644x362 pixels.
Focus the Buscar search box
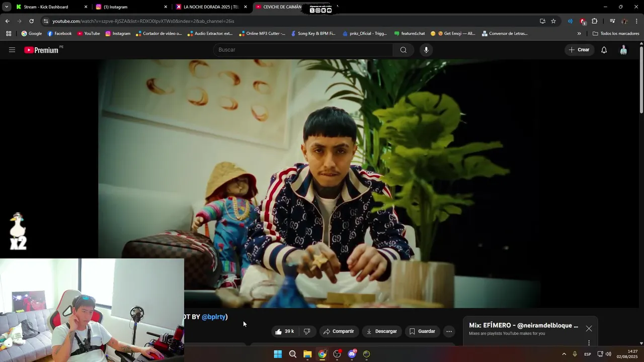[x=303, y=50]
